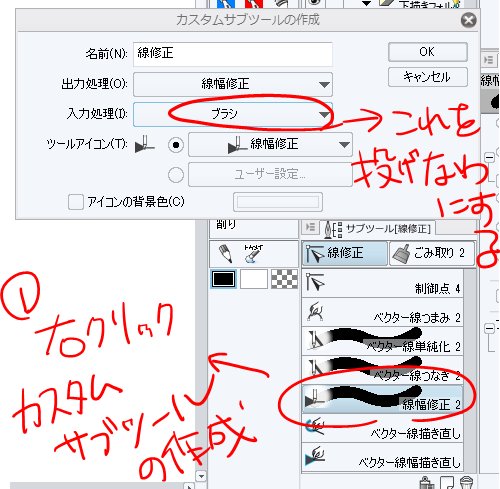
Task: Select the ベクター線つまみ 2 subtool
Action: click(x=382, y=312)
